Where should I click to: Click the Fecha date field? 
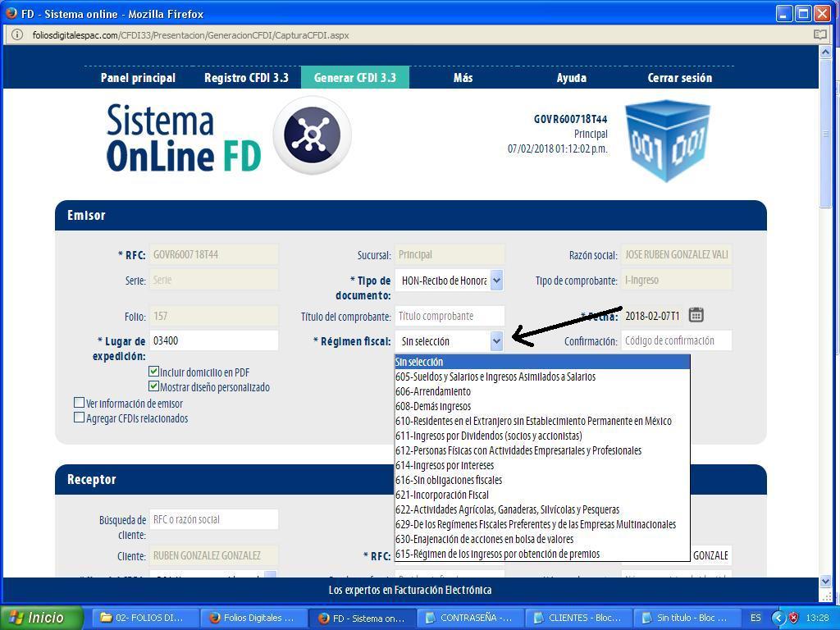[x=652, y=316]
